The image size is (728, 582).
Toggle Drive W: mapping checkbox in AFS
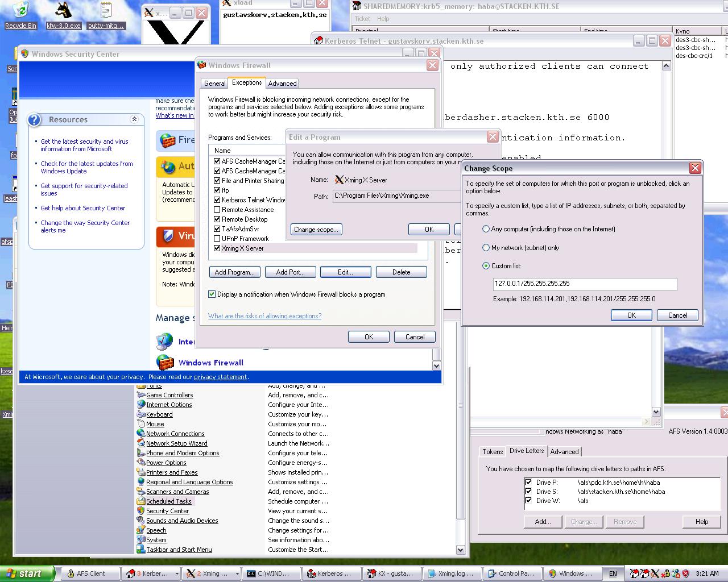click(x=528, y=500)
